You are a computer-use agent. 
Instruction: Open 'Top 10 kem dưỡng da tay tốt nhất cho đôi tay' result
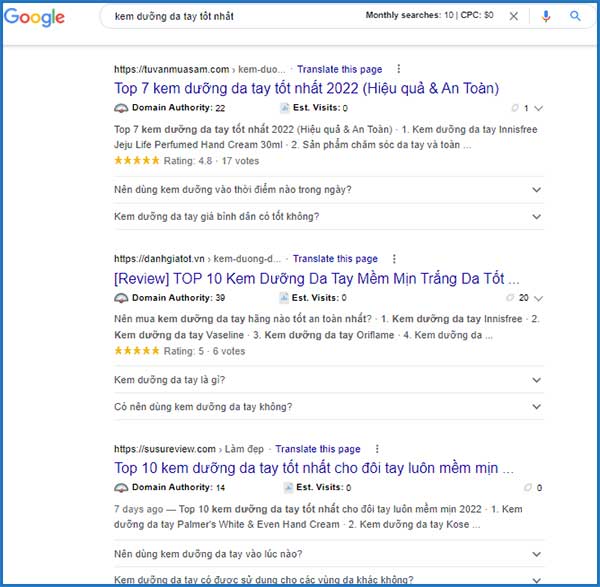click(x=314, y=468)
